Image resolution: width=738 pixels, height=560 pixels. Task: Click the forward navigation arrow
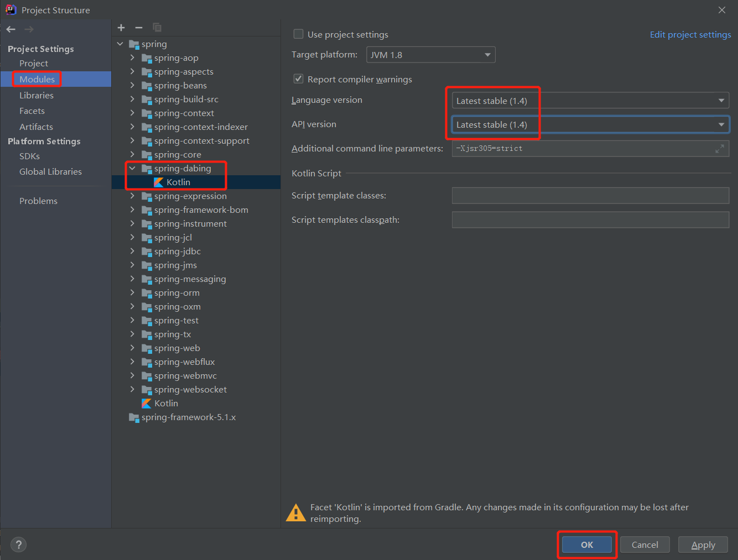28,29
